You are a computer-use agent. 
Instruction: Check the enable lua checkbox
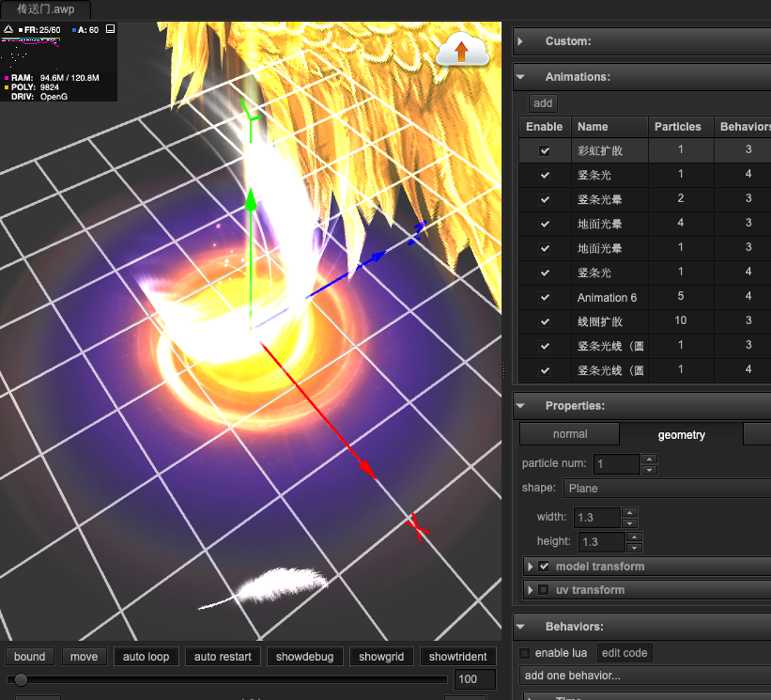pos(524,652)
